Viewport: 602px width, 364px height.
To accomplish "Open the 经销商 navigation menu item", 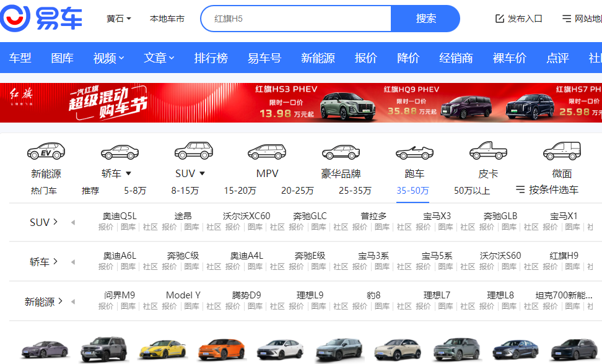I will tap(456, 58).
